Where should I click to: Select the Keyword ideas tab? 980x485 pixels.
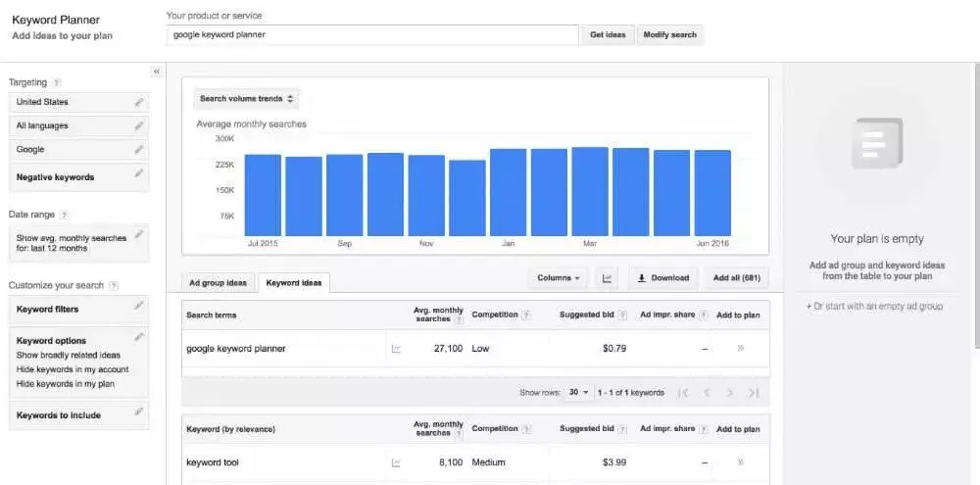[294, 283]
